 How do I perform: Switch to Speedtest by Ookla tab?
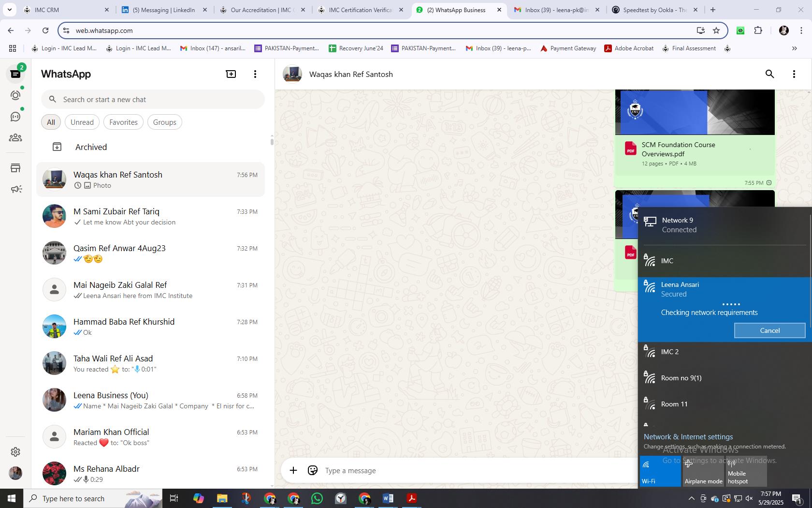coord(653,10)
